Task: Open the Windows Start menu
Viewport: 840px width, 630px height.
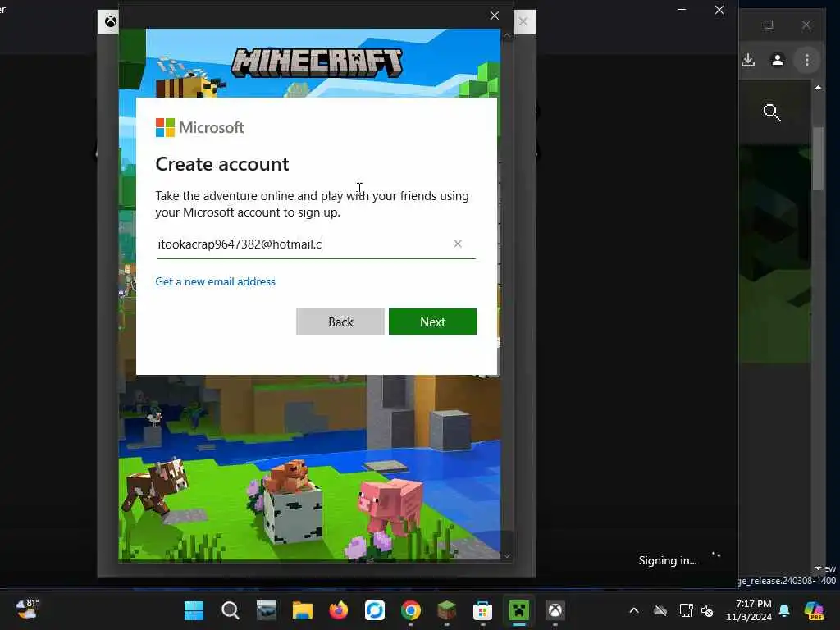Action: 194,610
